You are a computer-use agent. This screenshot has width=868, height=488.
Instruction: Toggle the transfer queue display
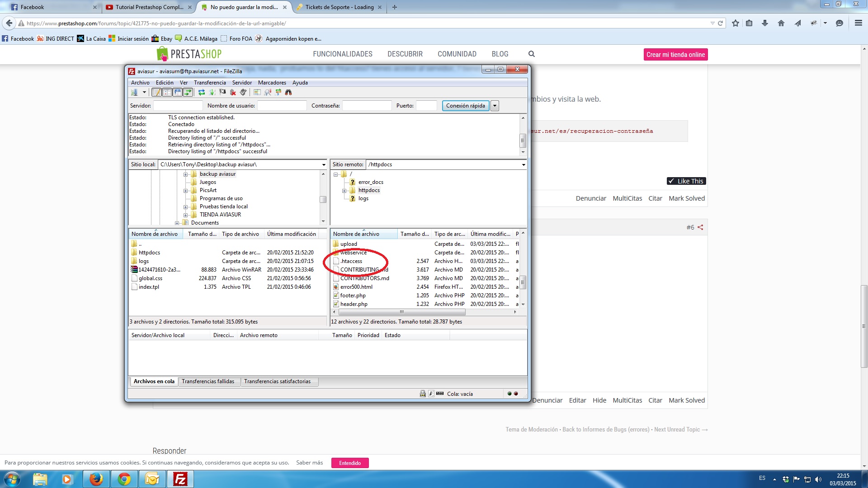tap(188, 92)
